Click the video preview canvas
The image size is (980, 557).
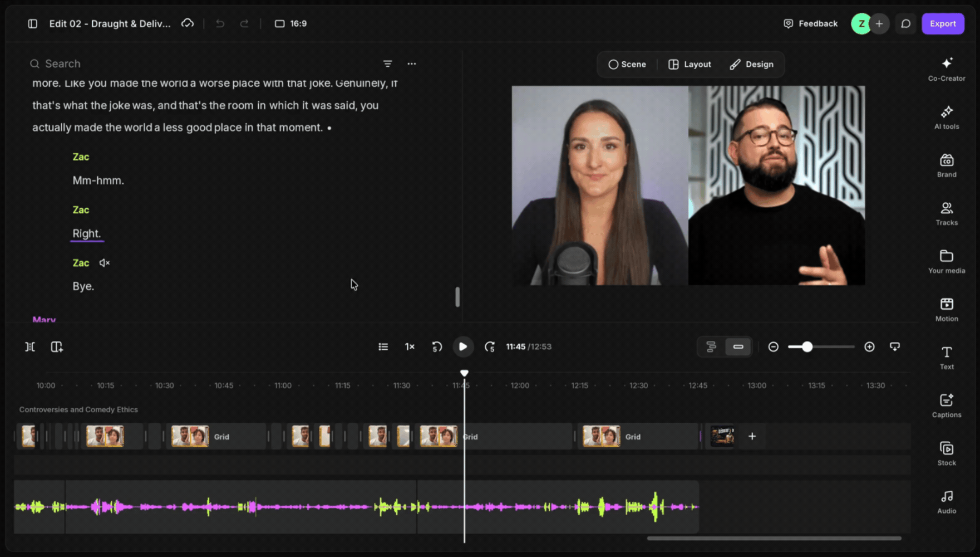688,185
